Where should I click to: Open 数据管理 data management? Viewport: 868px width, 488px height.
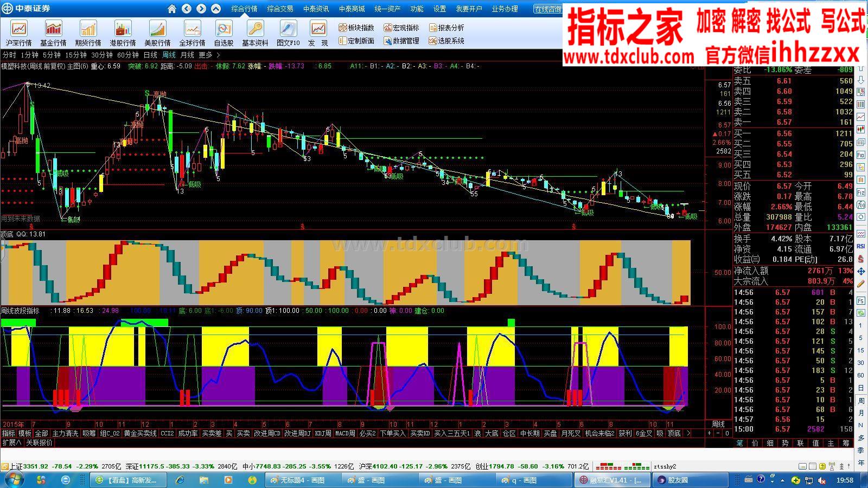point(401,41)
